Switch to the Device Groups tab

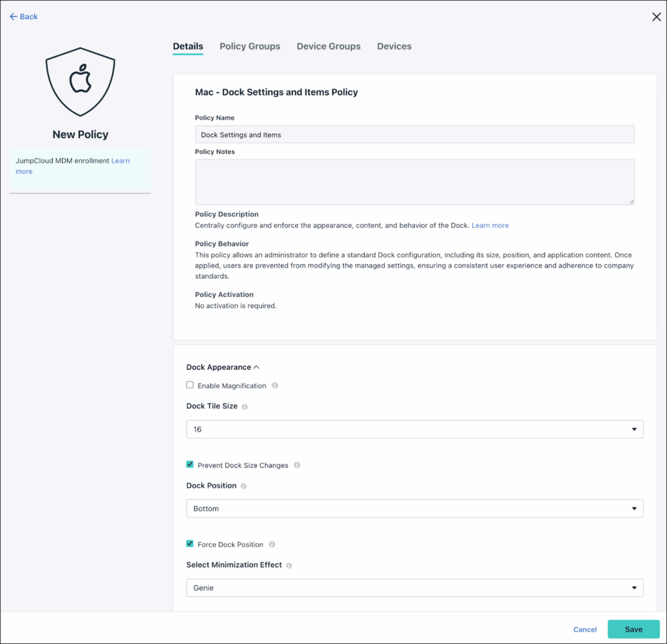point(328,46)
